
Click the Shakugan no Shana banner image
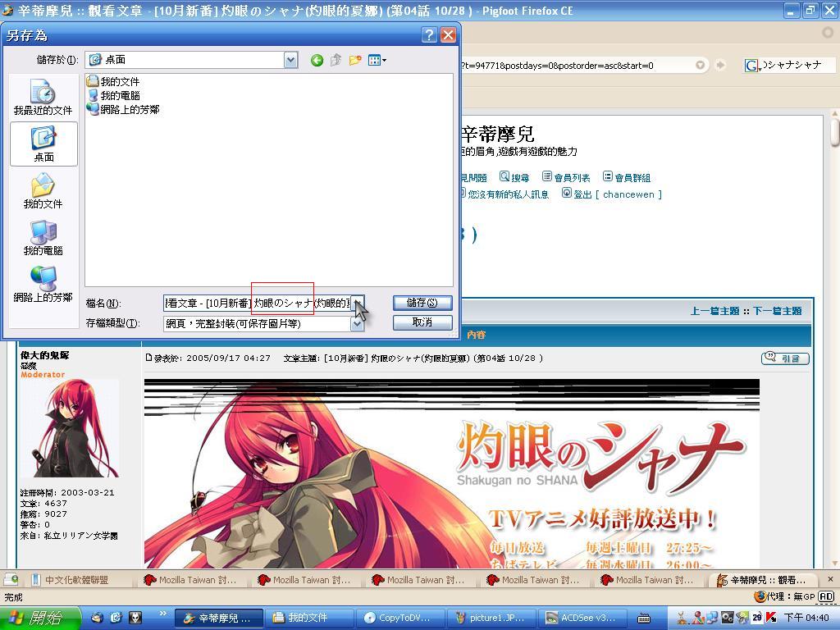pos(452,473)
